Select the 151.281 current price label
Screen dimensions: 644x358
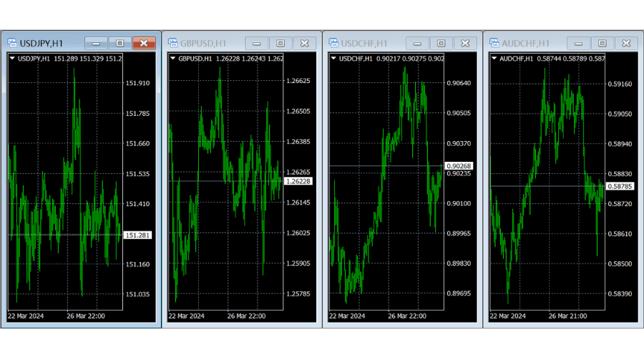[x=137, y=235]
